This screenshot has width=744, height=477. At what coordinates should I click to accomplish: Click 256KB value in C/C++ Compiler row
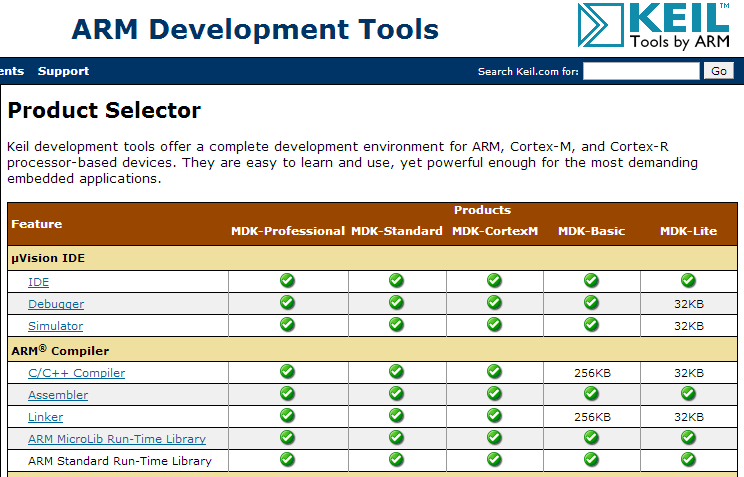pyautogui.click(x=592, y=373)
